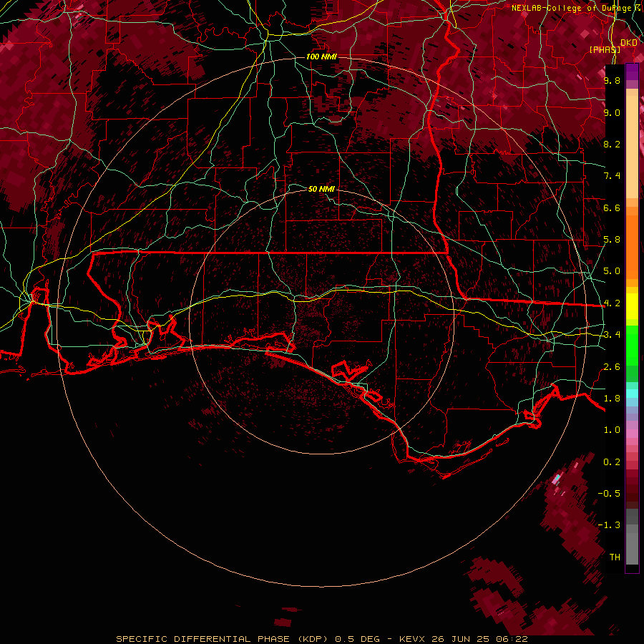The image size is (644, 644).
Task: Click the 5.8 value on the color scale
Action: 612,240
